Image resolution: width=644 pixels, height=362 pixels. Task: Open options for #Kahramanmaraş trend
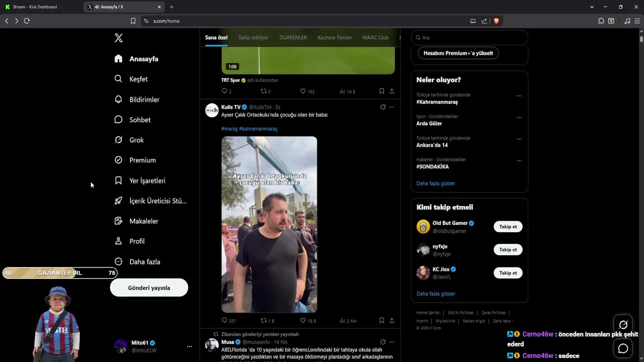tap(519, 96)
